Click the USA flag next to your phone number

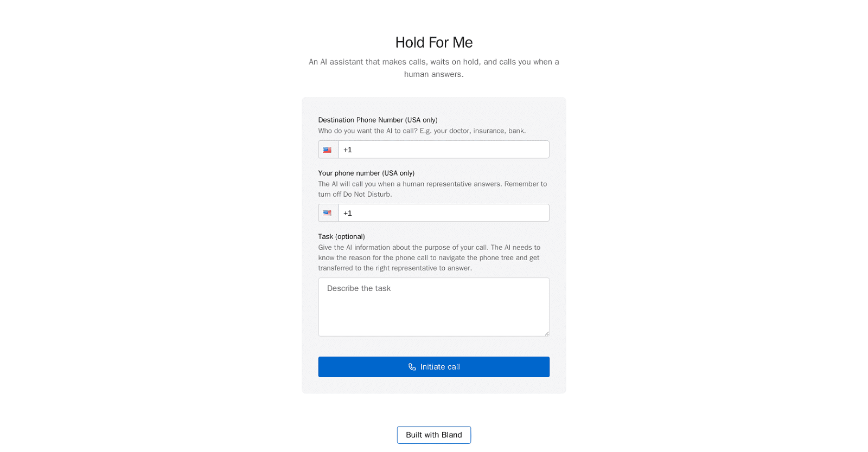pyautogui.click(x=328, y=213)
